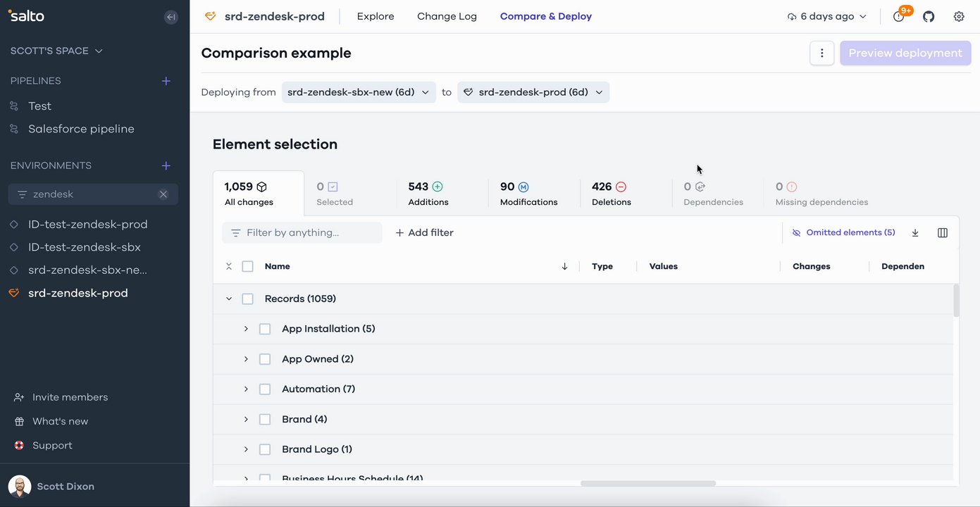The width and height of the screenshot is (980, 507).
Task: Add a new pipeline with plus icon
Action: [x=166, y=81]
